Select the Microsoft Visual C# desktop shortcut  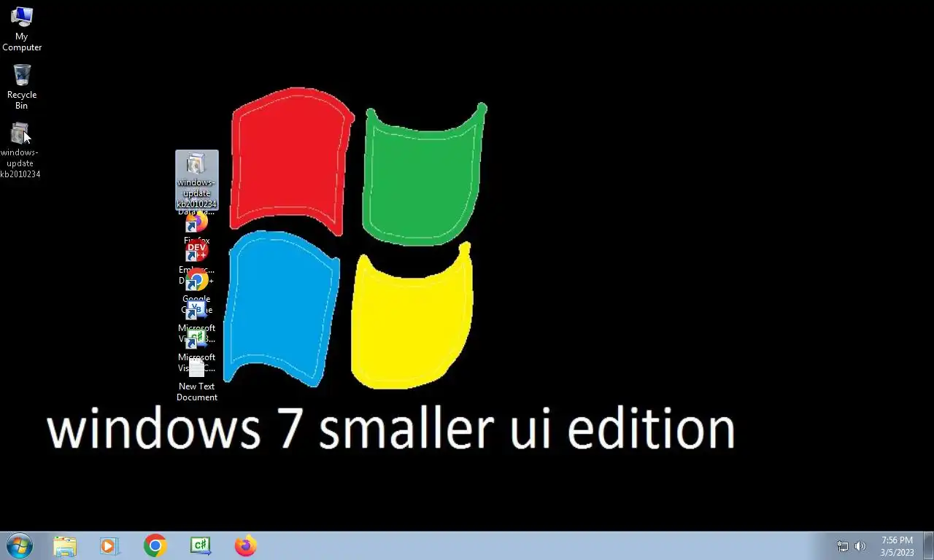click(x=196, y=339)
